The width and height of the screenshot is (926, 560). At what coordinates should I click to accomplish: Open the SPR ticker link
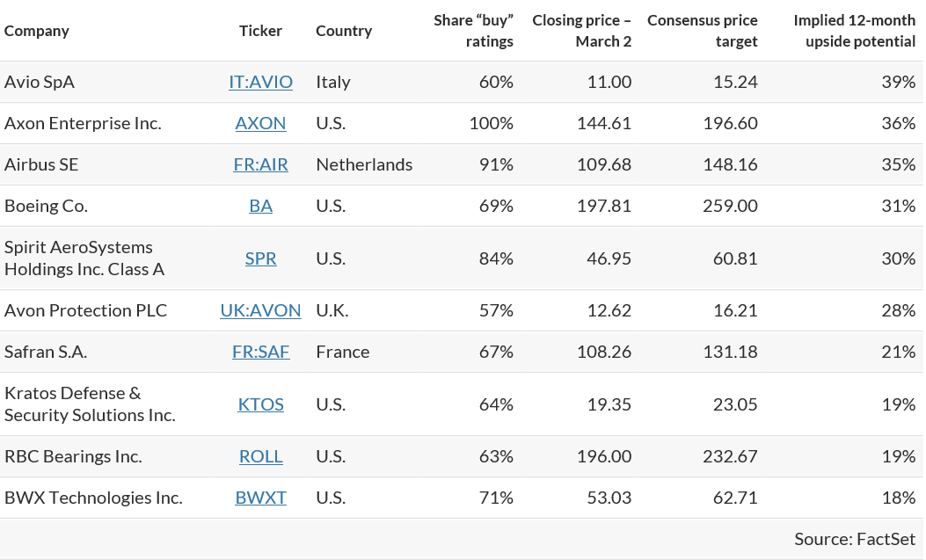coord(260,258)
